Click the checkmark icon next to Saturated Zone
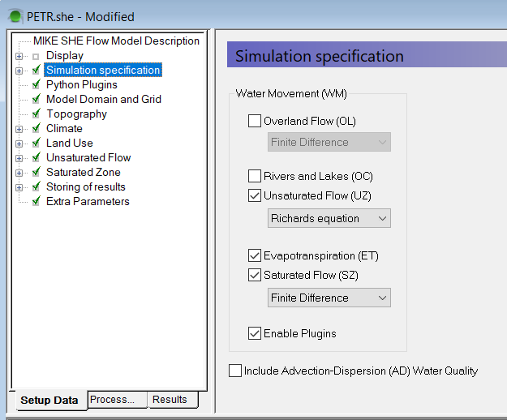 coord(36,172)
